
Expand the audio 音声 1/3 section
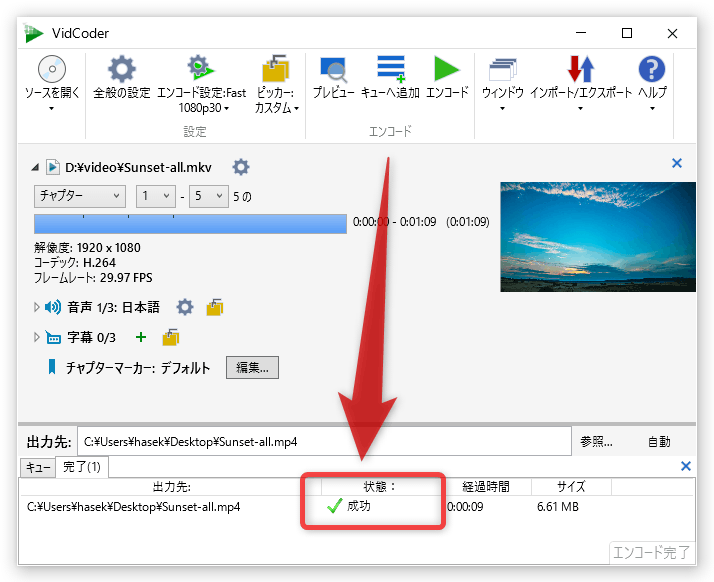tap(37, 307)
